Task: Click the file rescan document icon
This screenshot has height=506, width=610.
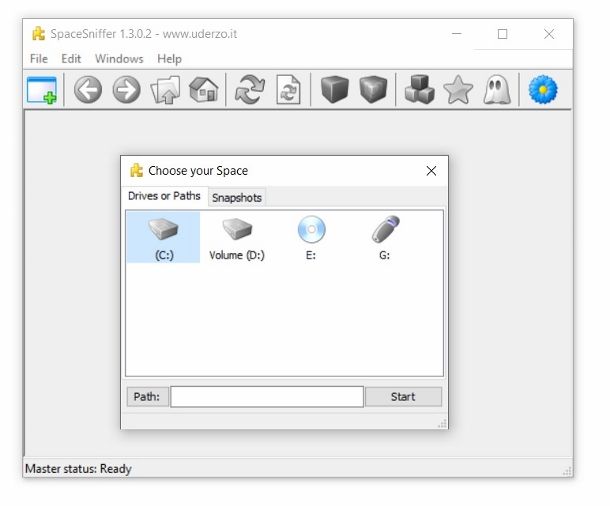Action: click(x=288, y=90)
